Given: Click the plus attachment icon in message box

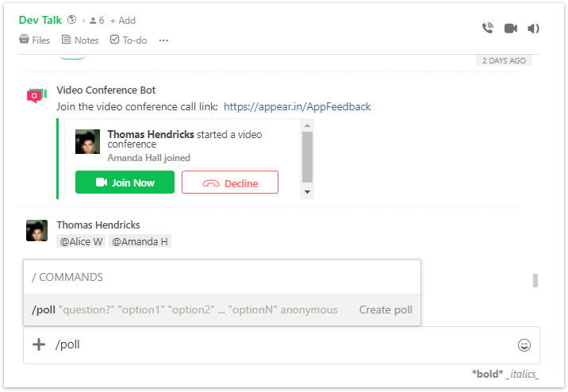Looking at the screenshot, I should click(x=39, y=344).
